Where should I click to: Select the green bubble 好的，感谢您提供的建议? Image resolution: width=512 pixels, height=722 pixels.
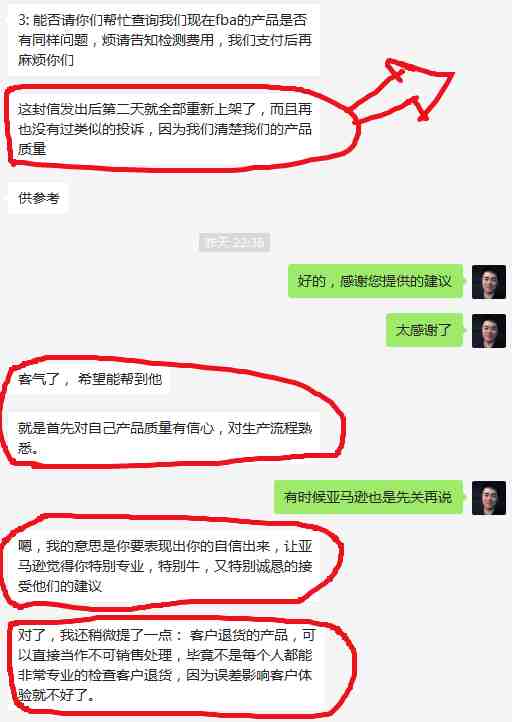375,281
